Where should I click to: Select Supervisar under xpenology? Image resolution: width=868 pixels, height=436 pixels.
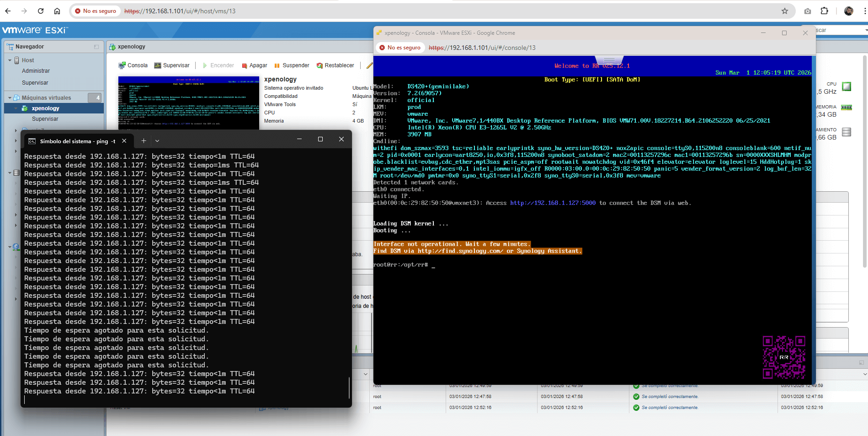[45, 119]
